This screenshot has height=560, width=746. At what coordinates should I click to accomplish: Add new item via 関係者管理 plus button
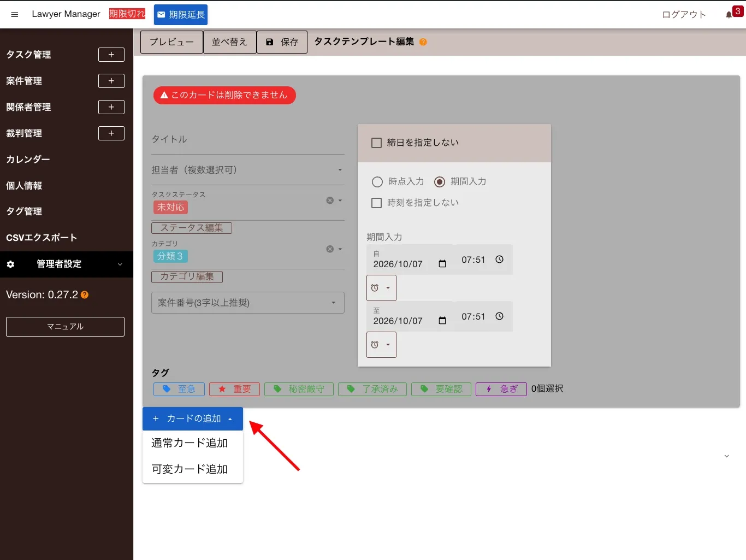tap(111, 107)
